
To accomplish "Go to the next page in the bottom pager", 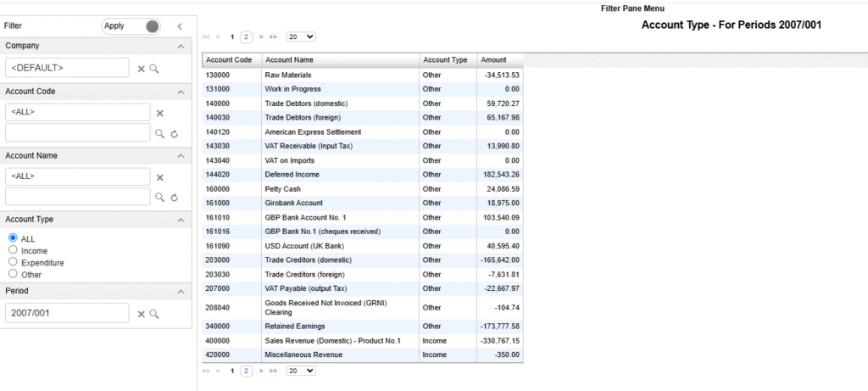I will pos(261,371).
